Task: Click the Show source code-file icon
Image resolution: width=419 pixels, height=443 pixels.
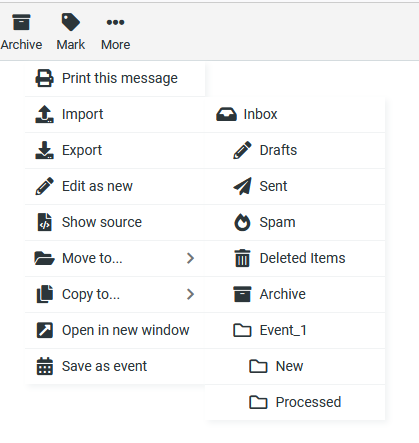Action: 44,222
